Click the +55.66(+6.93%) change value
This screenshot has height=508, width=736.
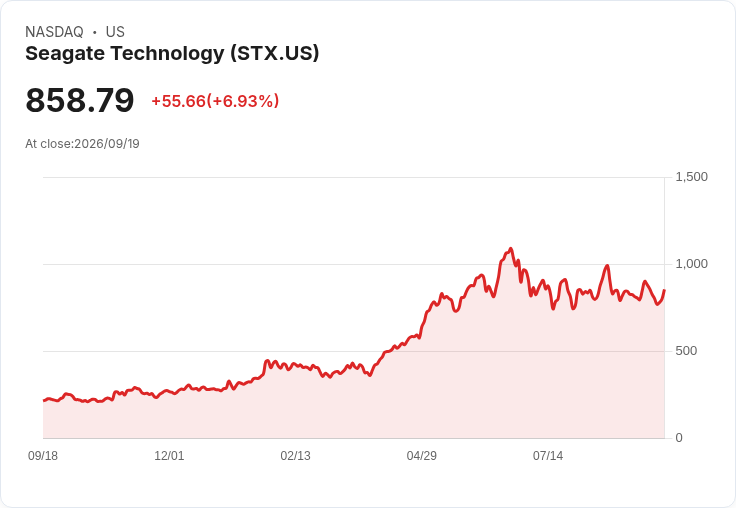tap(215, 101)
